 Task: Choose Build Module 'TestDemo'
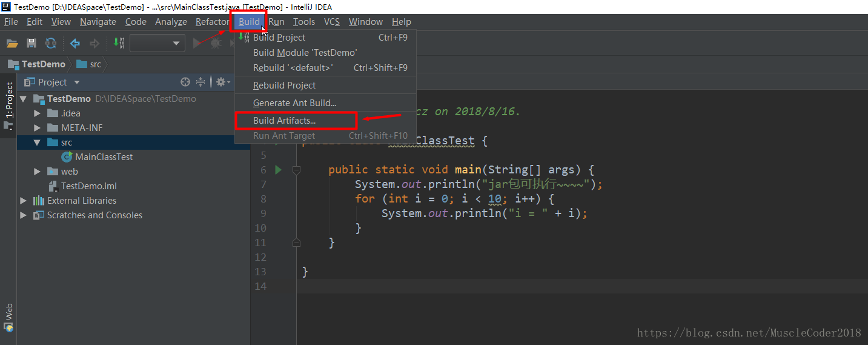[x=325, y=53]
